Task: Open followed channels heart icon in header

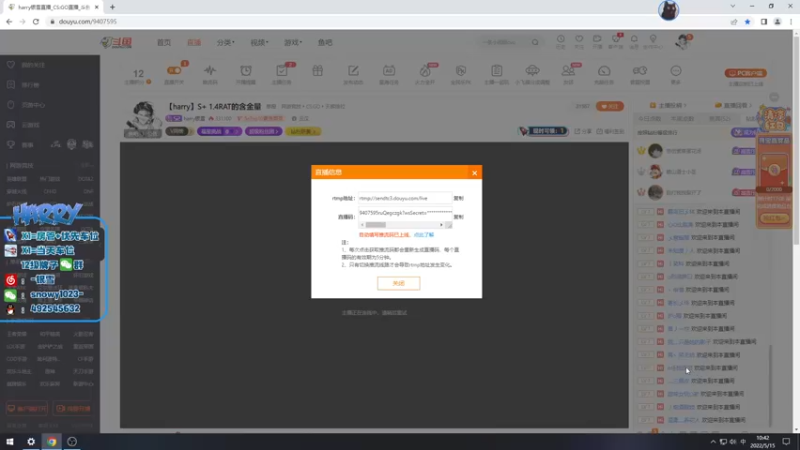Action: [x=579, y=41]
